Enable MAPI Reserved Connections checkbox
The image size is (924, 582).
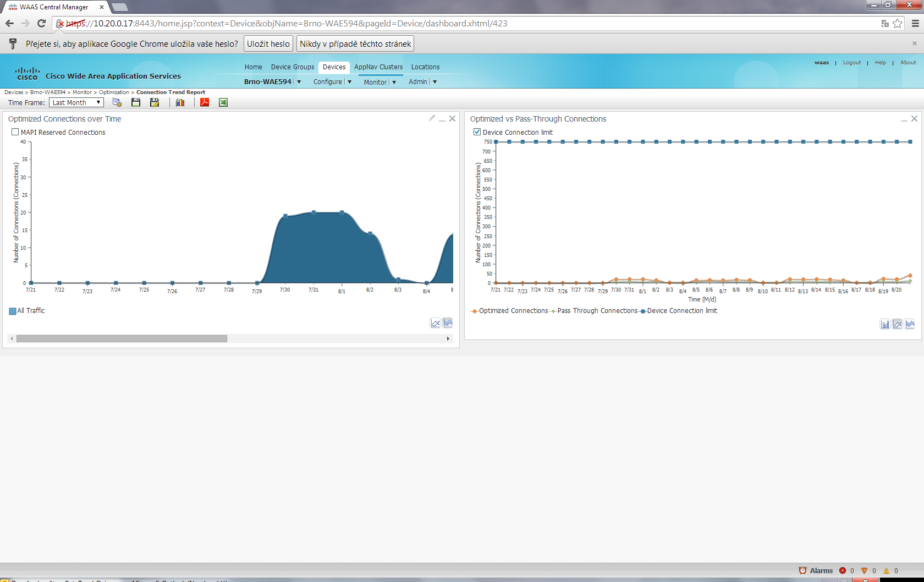pyautogui.click(x=15, y=132)
